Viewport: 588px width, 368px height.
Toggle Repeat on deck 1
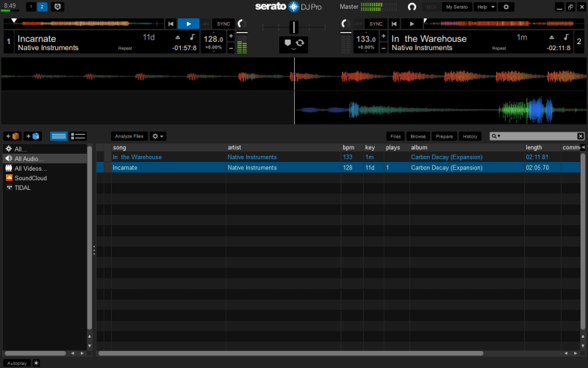(125, 49)
